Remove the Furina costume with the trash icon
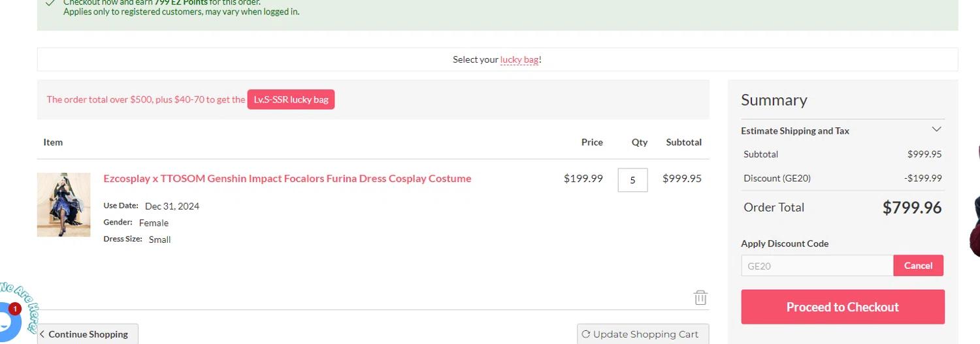980x344 pixels. coord(700,298)
